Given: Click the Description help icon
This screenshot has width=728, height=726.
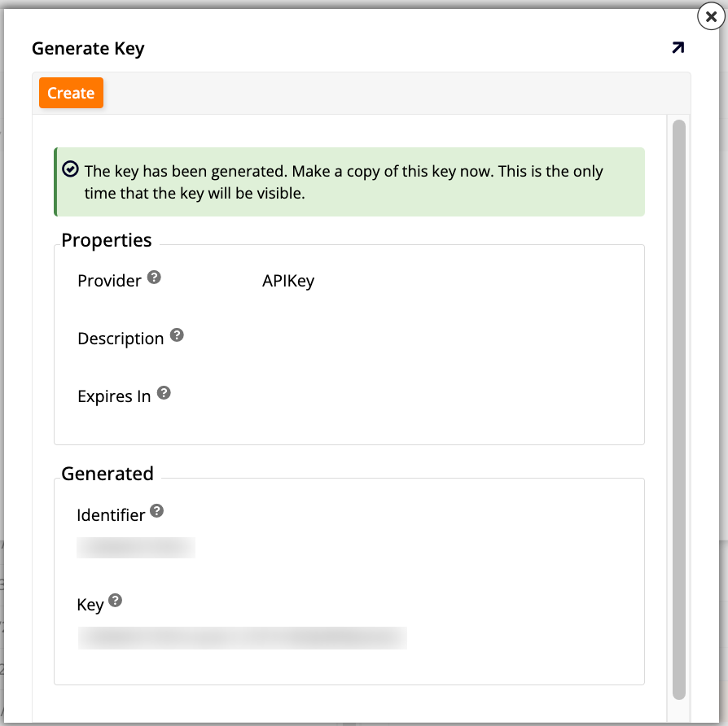Looking at the screenshot, I should [x=177, y=335].
